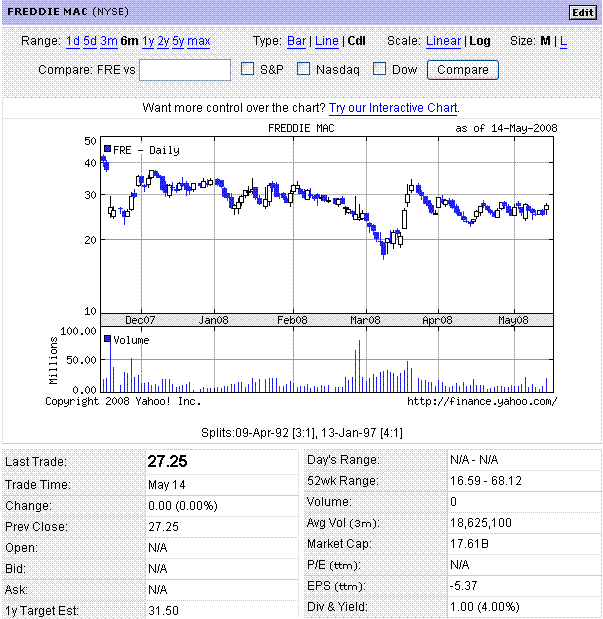
Task: Open the Try our Interactive Chart link
Action: [393, 107]
